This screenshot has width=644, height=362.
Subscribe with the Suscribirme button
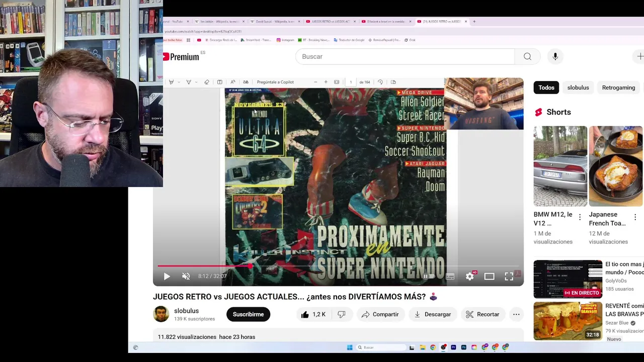pos(248,314)
